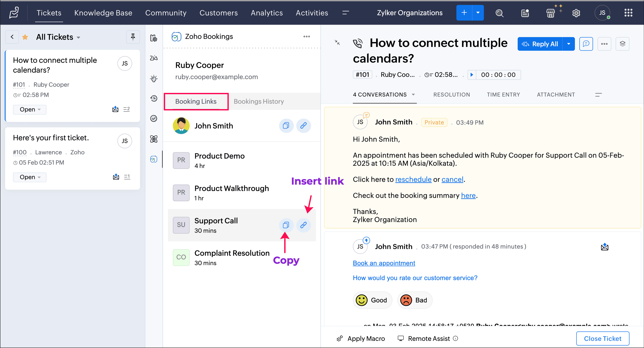This screenshot has height=348, width=644.
Task: Open the history clock sidebar icon
Action: (154, 98)
